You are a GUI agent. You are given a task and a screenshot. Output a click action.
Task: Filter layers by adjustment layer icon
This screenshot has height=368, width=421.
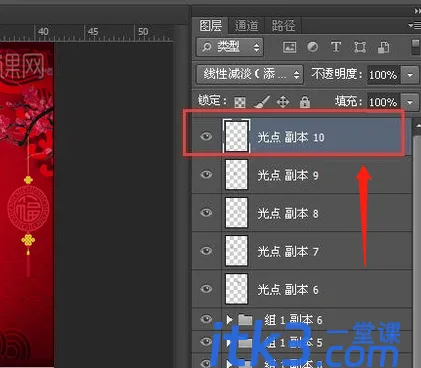[312, 47]
